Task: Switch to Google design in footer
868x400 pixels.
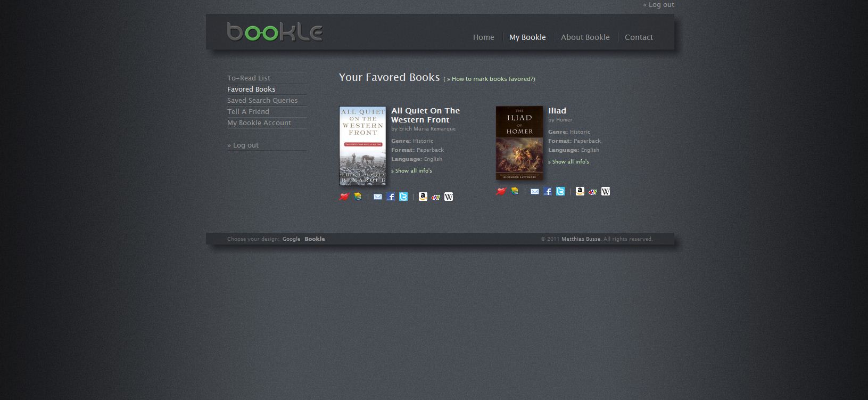Action: pos(292,239)
